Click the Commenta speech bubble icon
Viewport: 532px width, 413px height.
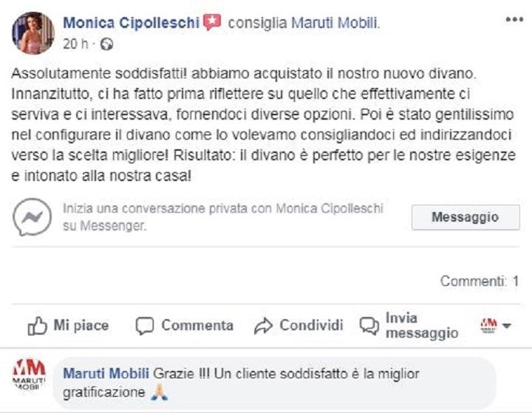[x=146, y=326]
